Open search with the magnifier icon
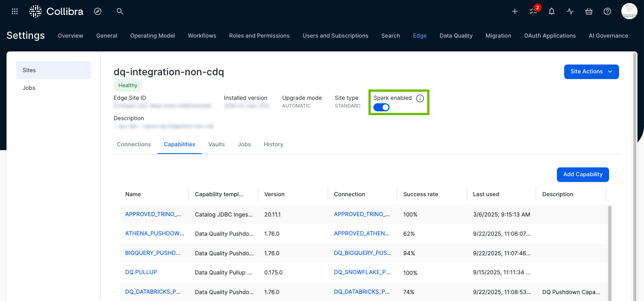 click(x=120, y=12)
